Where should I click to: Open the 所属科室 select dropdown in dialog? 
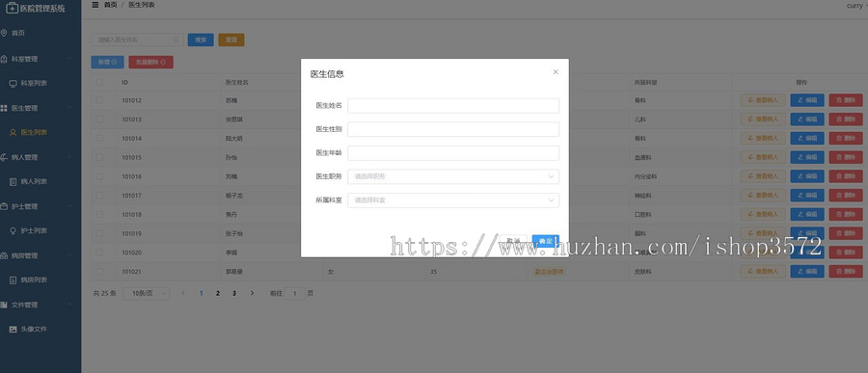pos(453,200)
